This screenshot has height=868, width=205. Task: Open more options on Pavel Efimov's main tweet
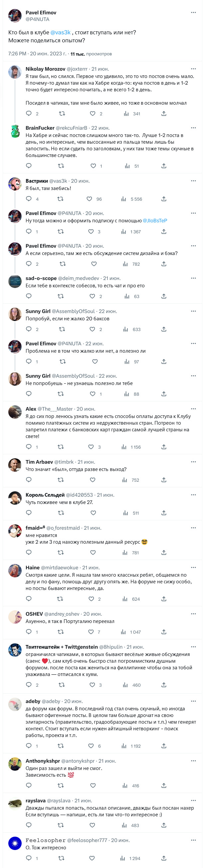pos(193,12)
